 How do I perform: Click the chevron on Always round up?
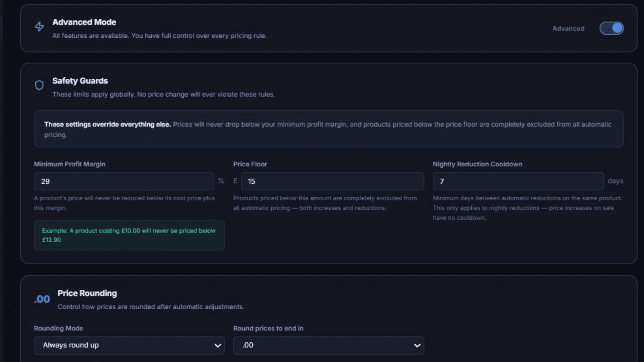[218, 346]
